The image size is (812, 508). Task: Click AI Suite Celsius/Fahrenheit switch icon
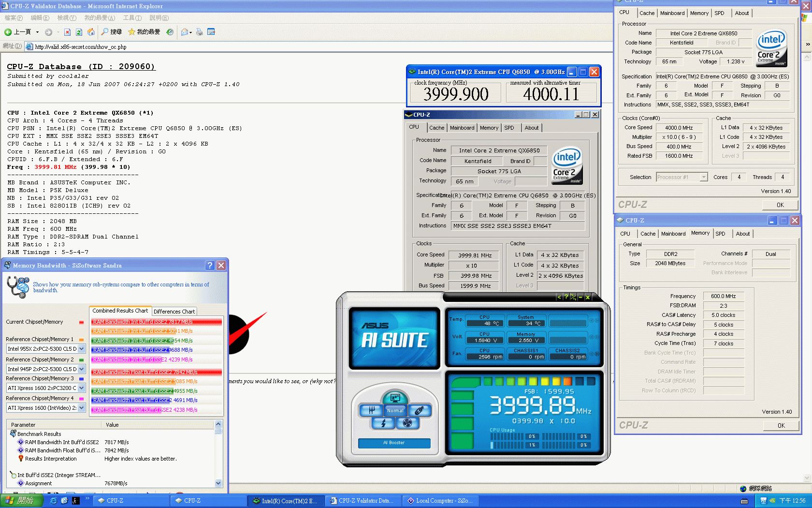[573, 297]
